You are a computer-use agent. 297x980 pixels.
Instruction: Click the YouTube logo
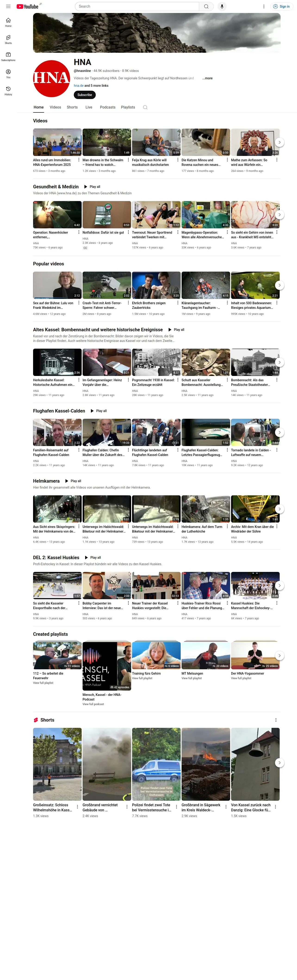pos(27,6)
